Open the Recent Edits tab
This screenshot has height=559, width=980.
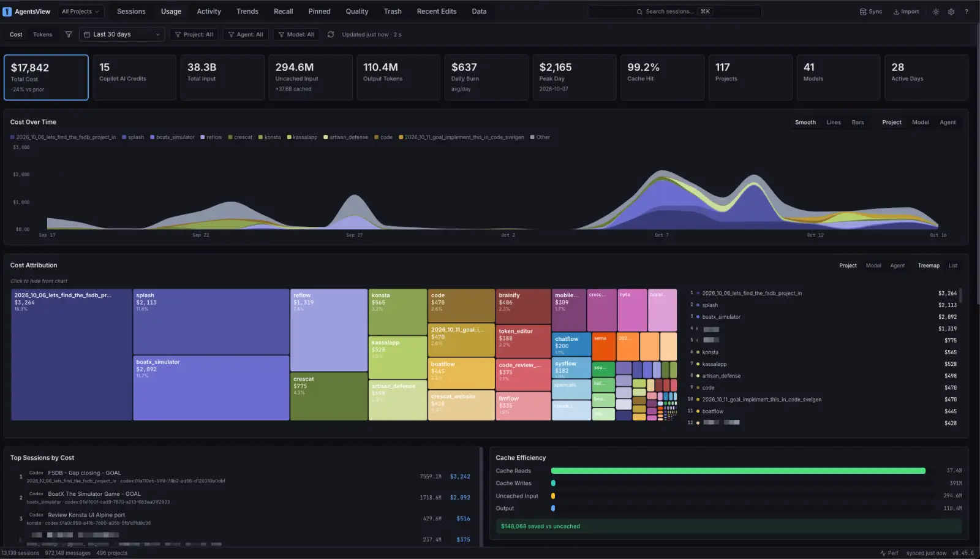437,12
